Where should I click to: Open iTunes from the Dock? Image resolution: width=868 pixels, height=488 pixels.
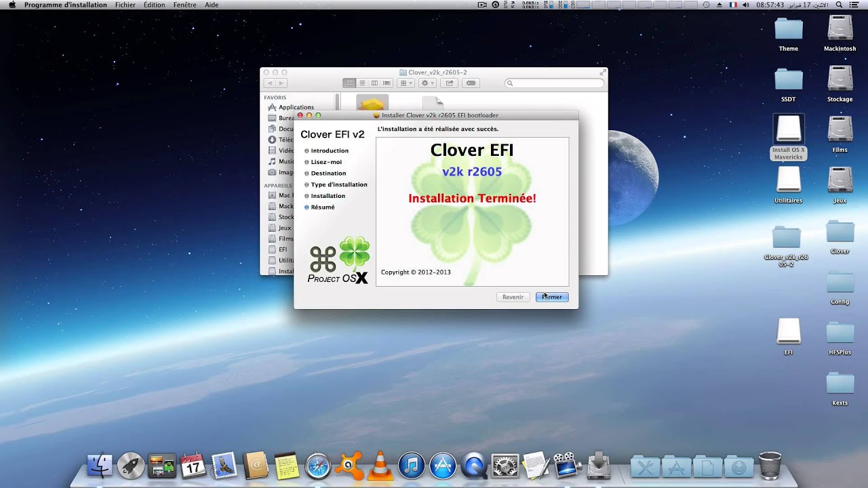[x=412, y=466]
